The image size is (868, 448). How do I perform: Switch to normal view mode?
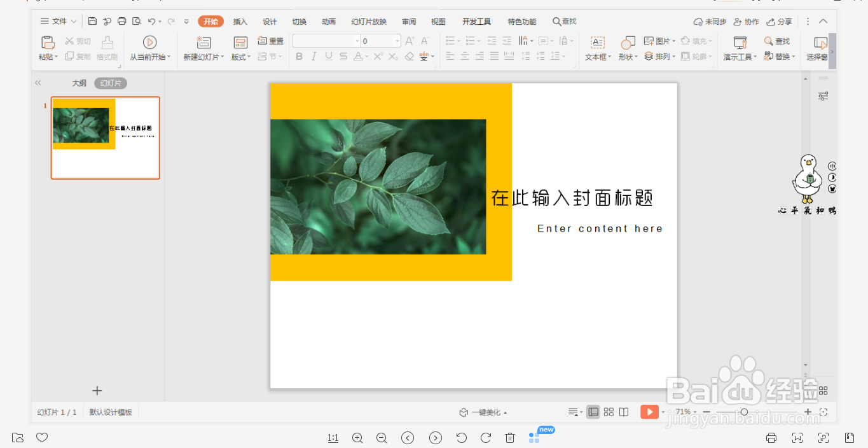[593, 412]
